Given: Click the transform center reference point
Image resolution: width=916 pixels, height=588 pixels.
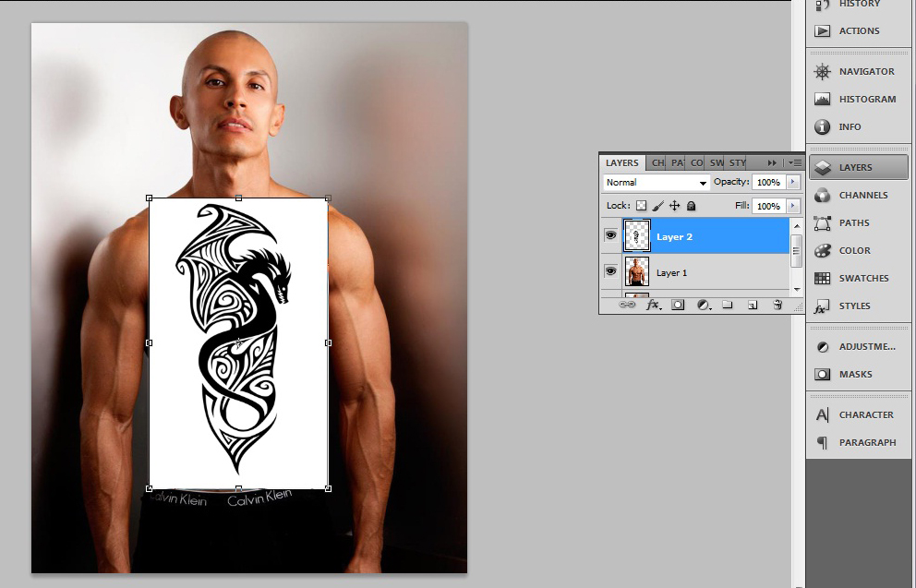Looking at the screenshot, I should point(238,343).
